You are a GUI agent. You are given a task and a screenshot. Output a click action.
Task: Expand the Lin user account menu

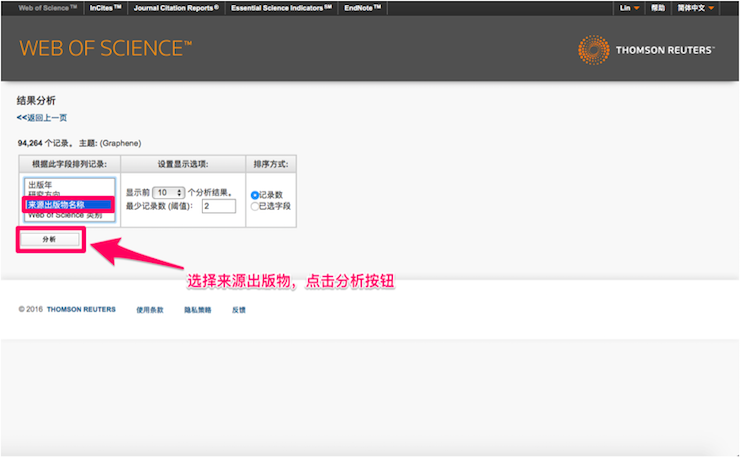[x=630, y=8]
